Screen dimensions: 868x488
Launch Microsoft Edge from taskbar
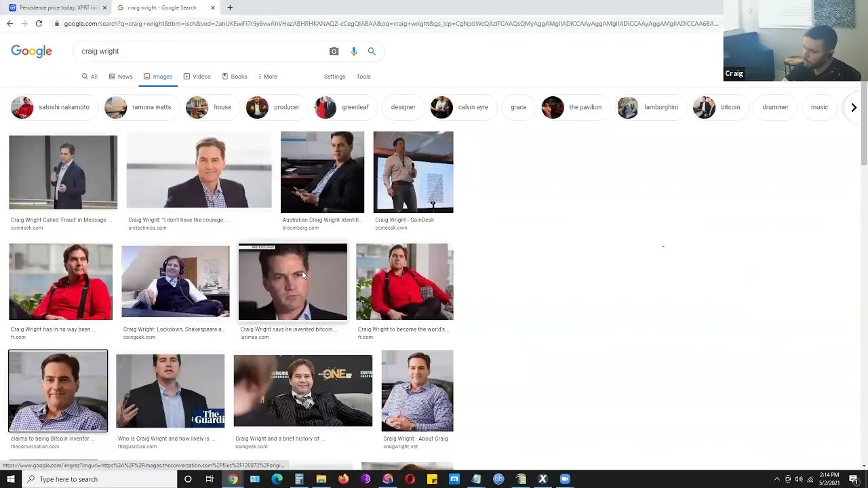277,479
